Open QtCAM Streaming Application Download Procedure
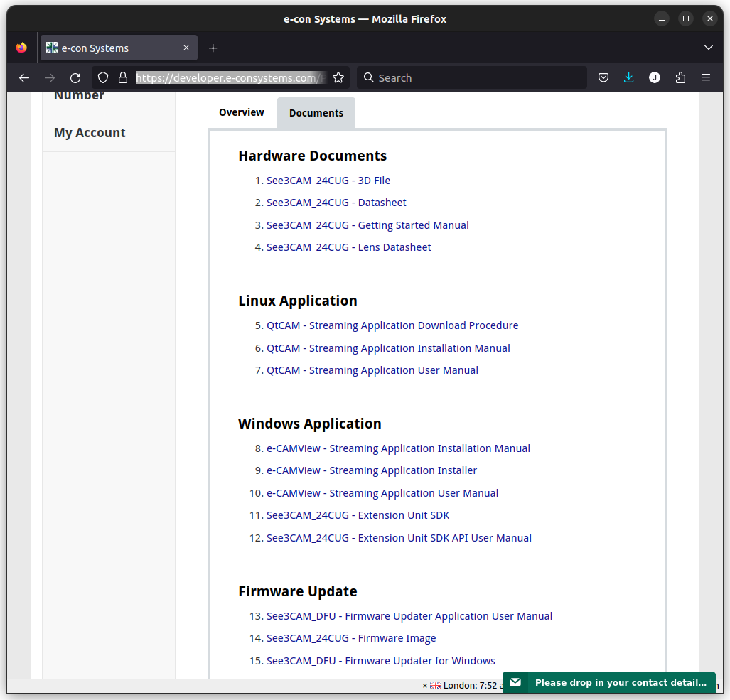The height and width of the screenshot is (700, 730). tap(392, 325)
